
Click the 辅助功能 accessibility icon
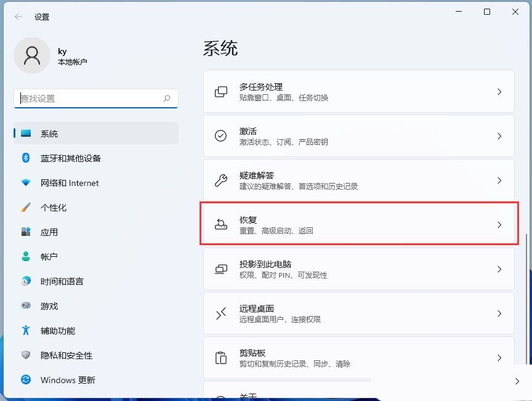26,330
